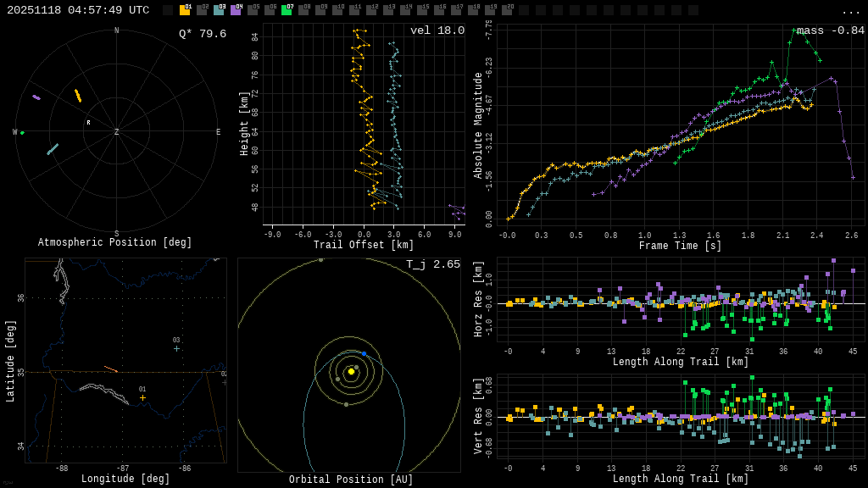868x488 pixels.
Task: Click the teal meteor streak in sky plot
Action: 53,149
